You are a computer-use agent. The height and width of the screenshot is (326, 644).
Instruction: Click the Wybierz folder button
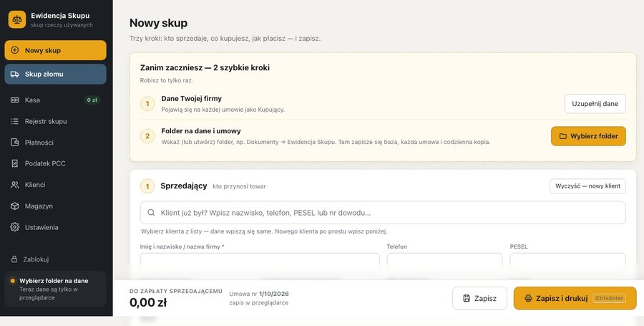[x=588, y=136]
